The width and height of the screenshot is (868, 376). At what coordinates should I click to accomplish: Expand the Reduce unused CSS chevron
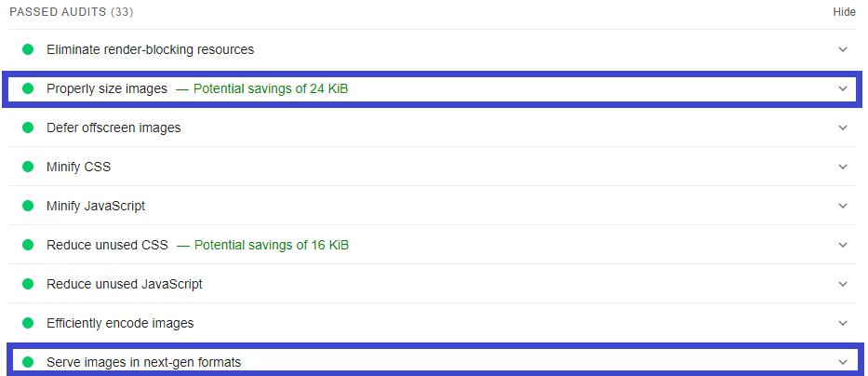[843, 245]
